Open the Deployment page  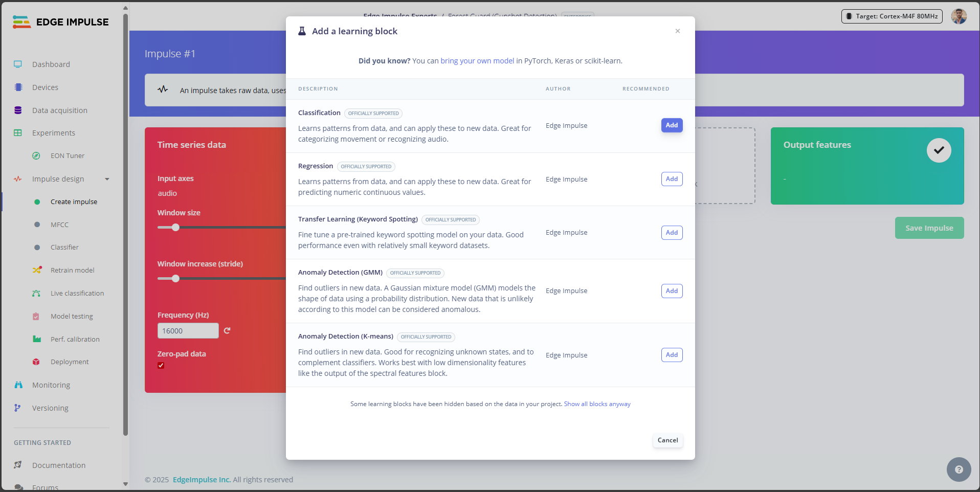70,362
